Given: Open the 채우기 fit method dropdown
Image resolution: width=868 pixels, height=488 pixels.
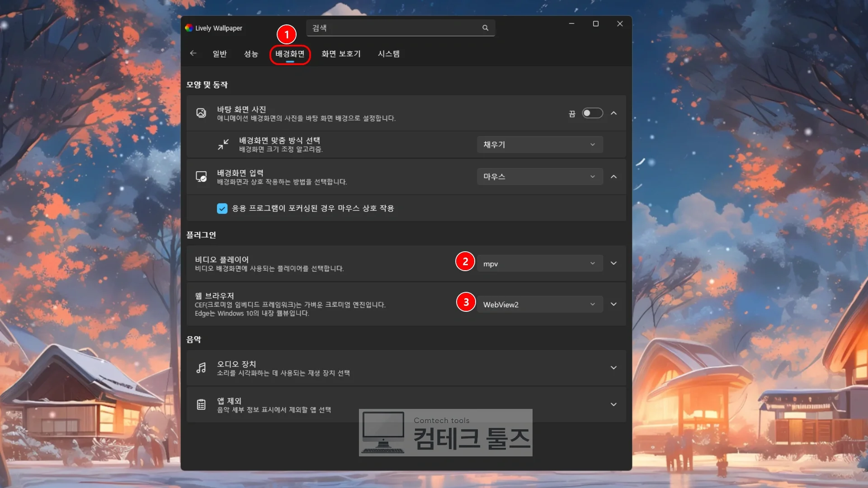Looking at the screenshot, I should click(540, 145).
